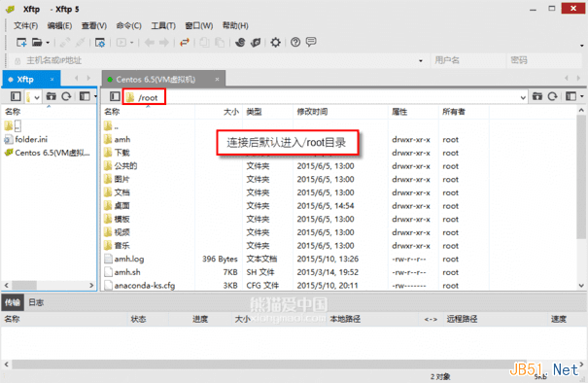
Task: Open the toolbar overflow arrow at right
Action: click(x=581, y=46)
